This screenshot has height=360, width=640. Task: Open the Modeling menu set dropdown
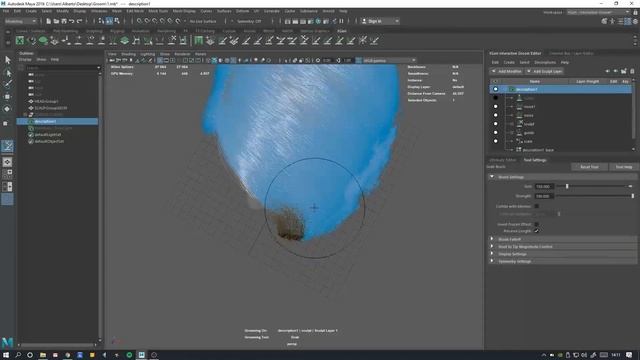point(20,21)
